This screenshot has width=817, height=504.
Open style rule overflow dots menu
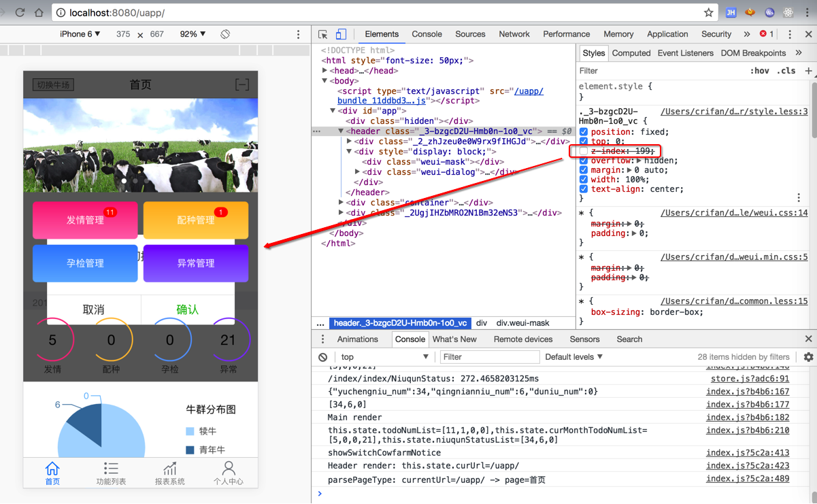tap(799, 198)
